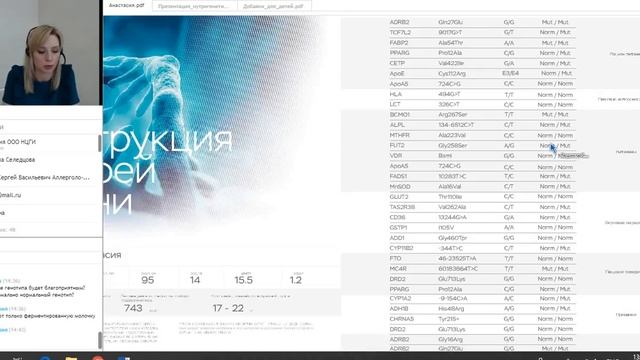Click the FUT2 gene cell
640x360 pixels.
coord(397,145)
